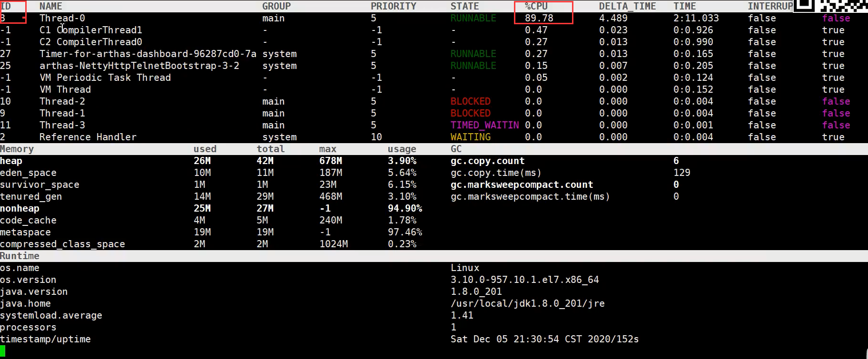The image size is (868, 359).
Task: Click the 3.10.0-957.10.1.el7.x86_64 version value
Action: pyautogui.click(x=524, y=280)
